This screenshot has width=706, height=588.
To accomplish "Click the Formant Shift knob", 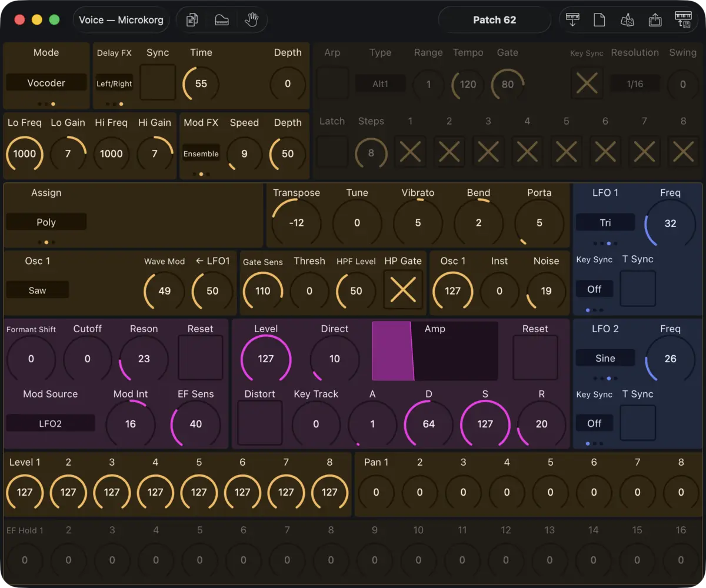I will click(31, 359).
